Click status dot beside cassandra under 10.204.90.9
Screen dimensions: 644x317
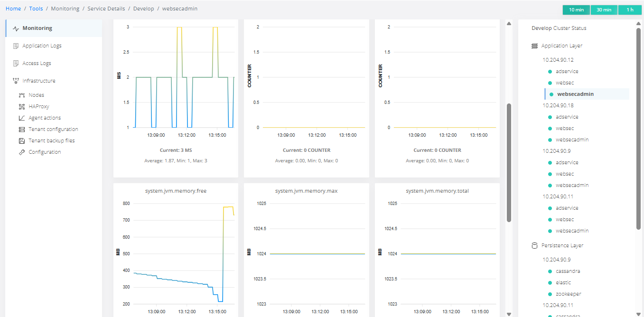point(550,271)
